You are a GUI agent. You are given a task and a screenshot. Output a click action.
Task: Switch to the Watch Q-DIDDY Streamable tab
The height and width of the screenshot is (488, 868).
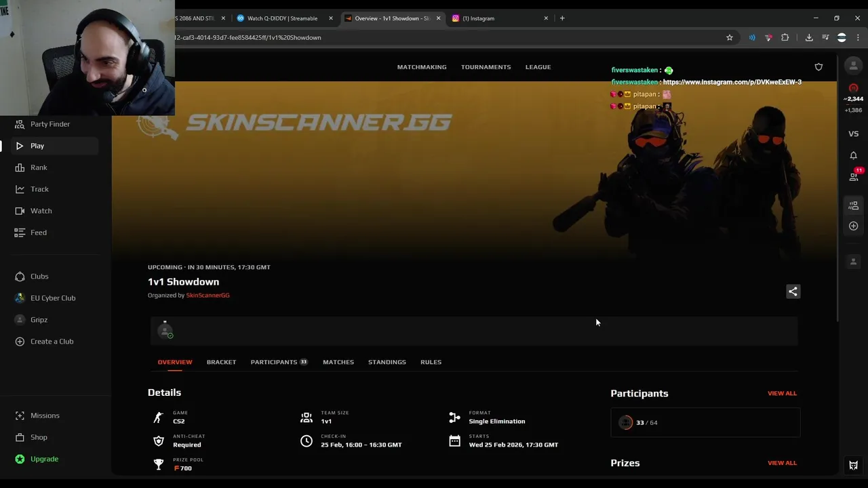click(282, 18)
